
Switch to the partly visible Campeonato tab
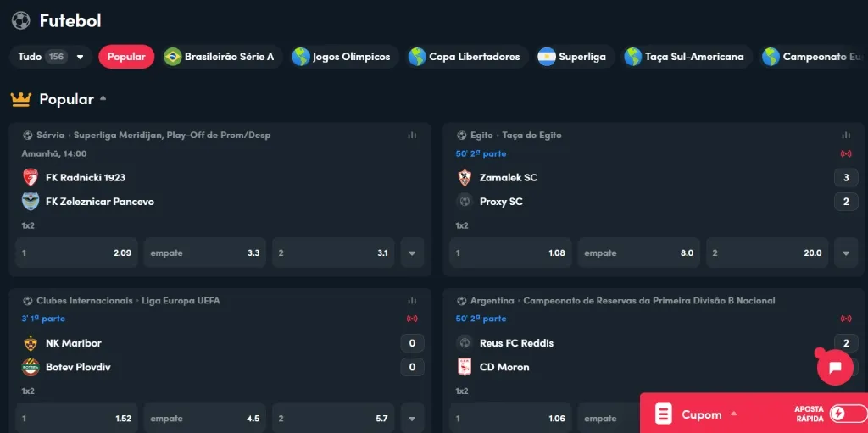coord(813,57)
